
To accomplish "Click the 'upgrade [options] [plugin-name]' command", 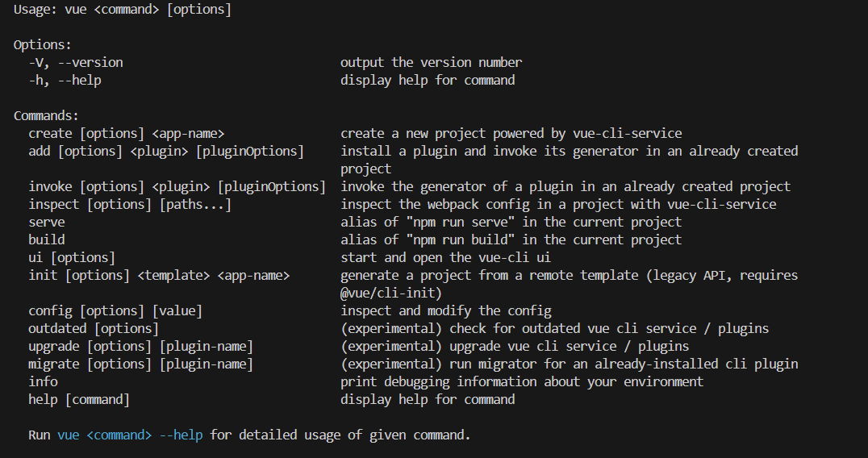I will click(x=140, y=346).
